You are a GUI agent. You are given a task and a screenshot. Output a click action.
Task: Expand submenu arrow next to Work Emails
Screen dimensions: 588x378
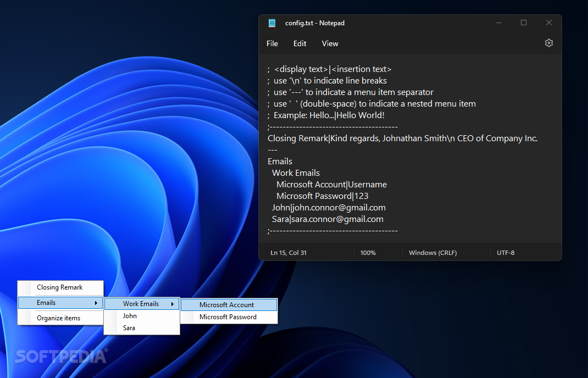173,304
